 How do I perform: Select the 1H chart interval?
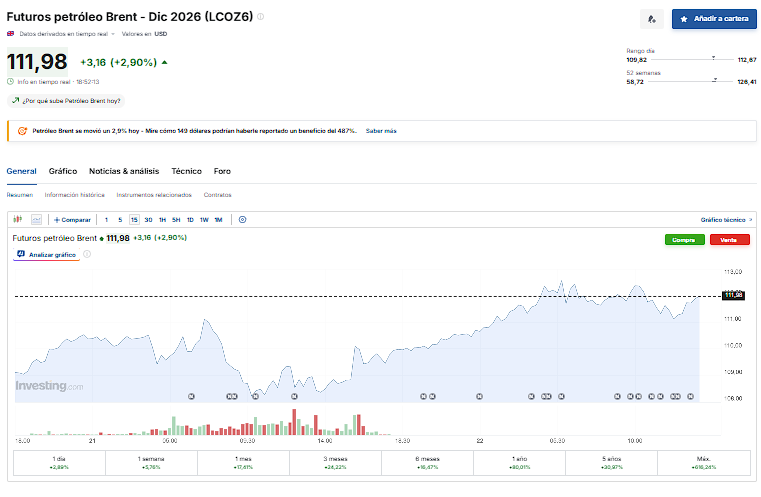coord(162,220)
